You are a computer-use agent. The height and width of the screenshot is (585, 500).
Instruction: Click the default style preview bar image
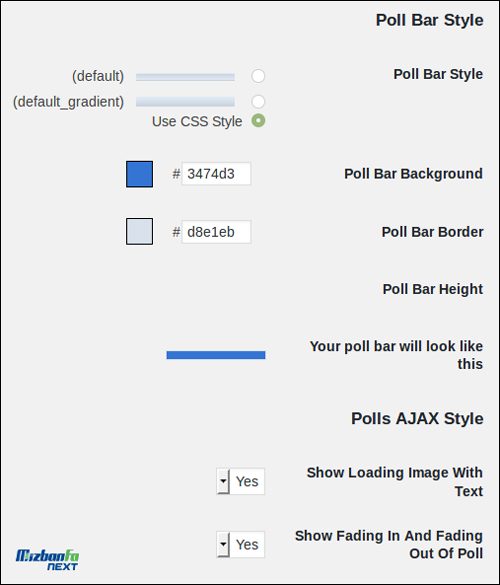(x=185, y=77)
